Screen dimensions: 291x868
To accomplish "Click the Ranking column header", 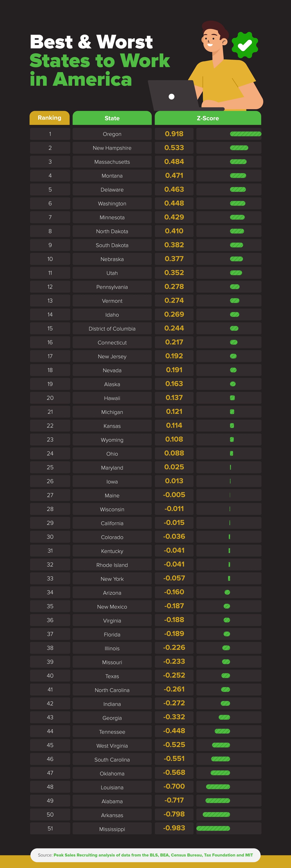I will tap(50, 118).
